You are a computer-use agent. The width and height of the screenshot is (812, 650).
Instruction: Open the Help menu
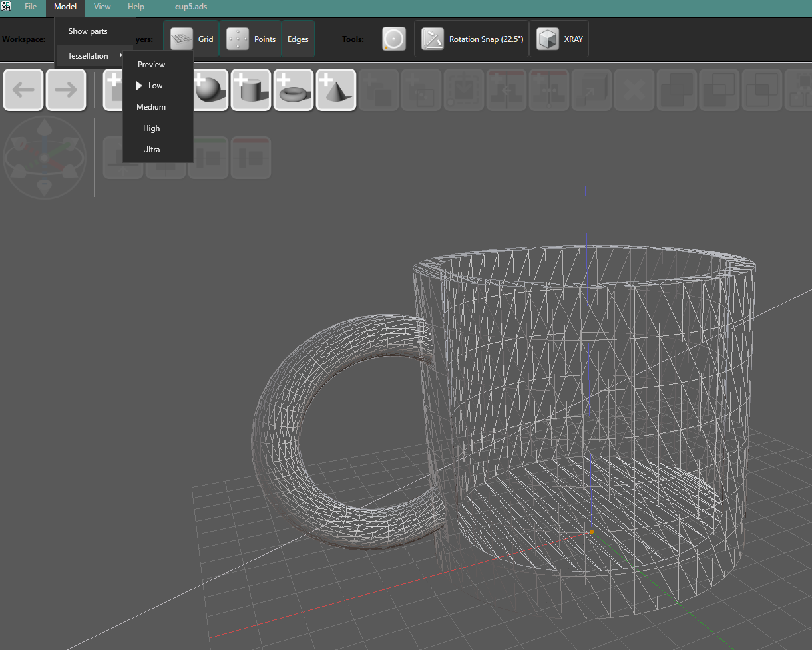click(136, 7)
